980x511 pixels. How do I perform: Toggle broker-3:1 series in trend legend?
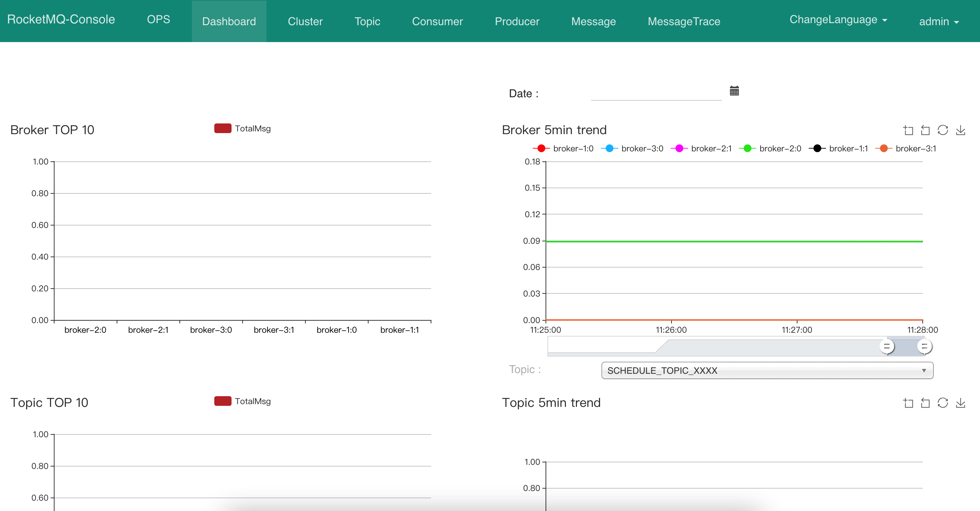pos(906,148)
